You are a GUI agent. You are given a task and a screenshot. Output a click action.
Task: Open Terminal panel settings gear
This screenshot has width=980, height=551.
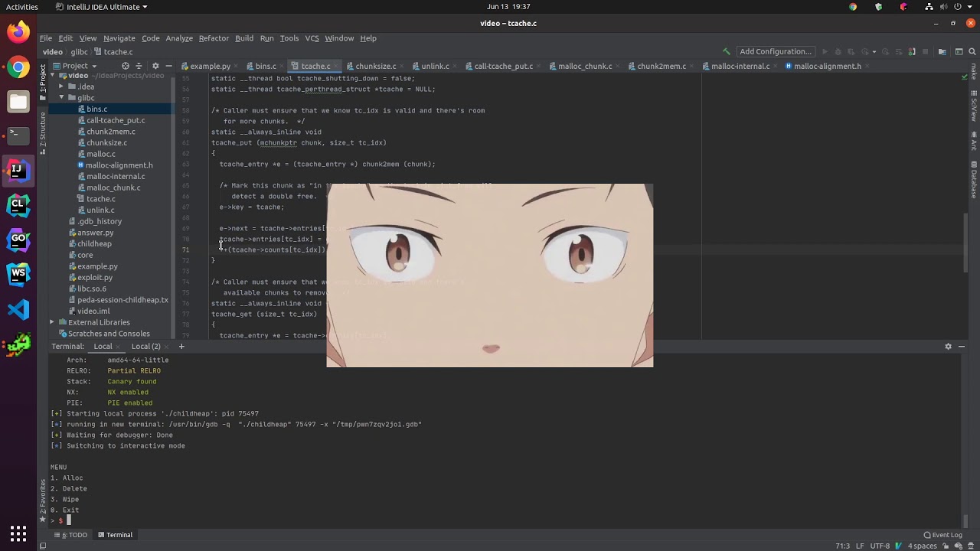click(x=948, y=346)
